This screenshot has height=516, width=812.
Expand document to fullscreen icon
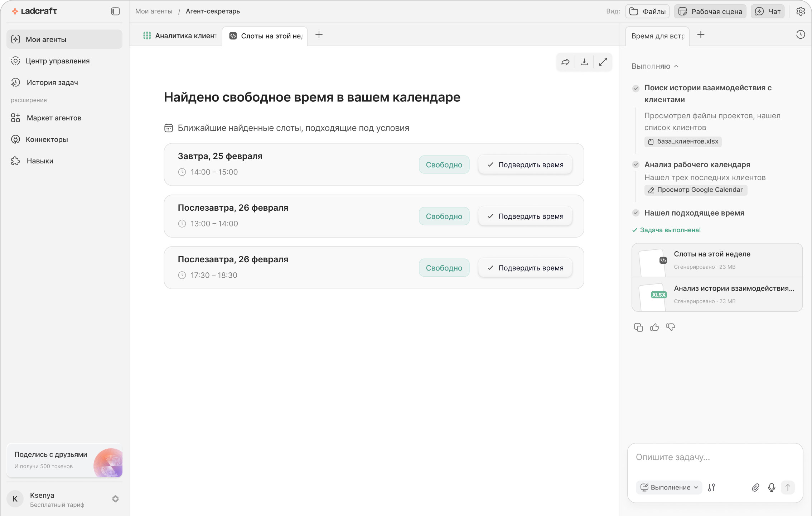[x=603, y=62]
